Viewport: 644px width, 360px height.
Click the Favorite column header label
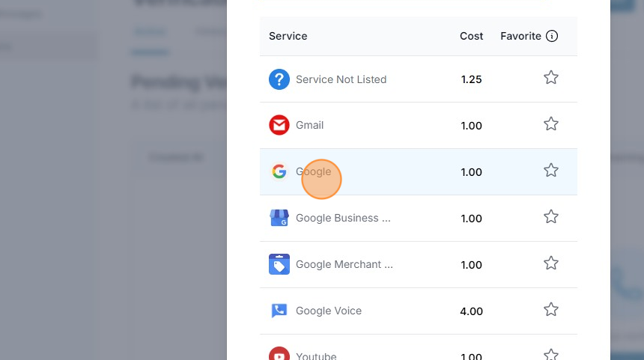[x=520, y=36]
